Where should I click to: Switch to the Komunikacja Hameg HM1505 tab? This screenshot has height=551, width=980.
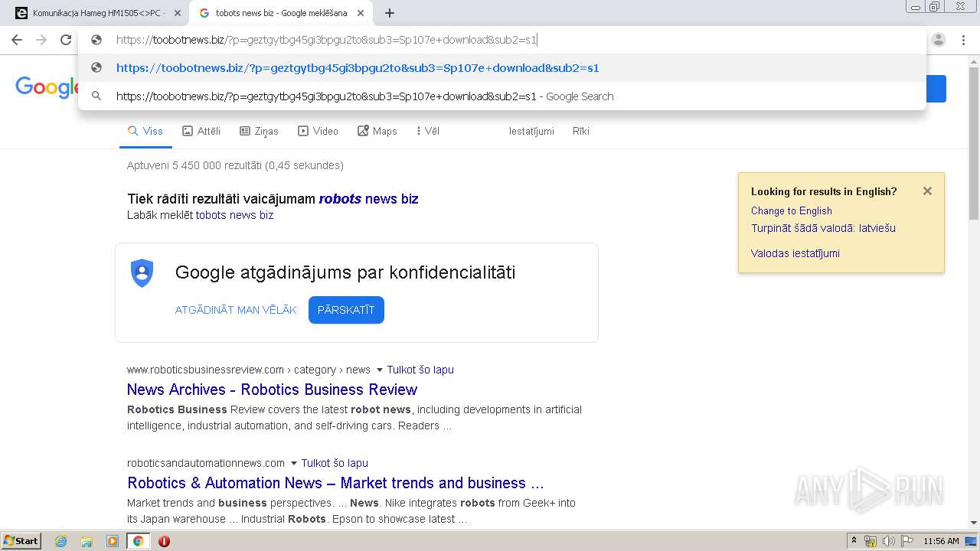tap(98, 13)
